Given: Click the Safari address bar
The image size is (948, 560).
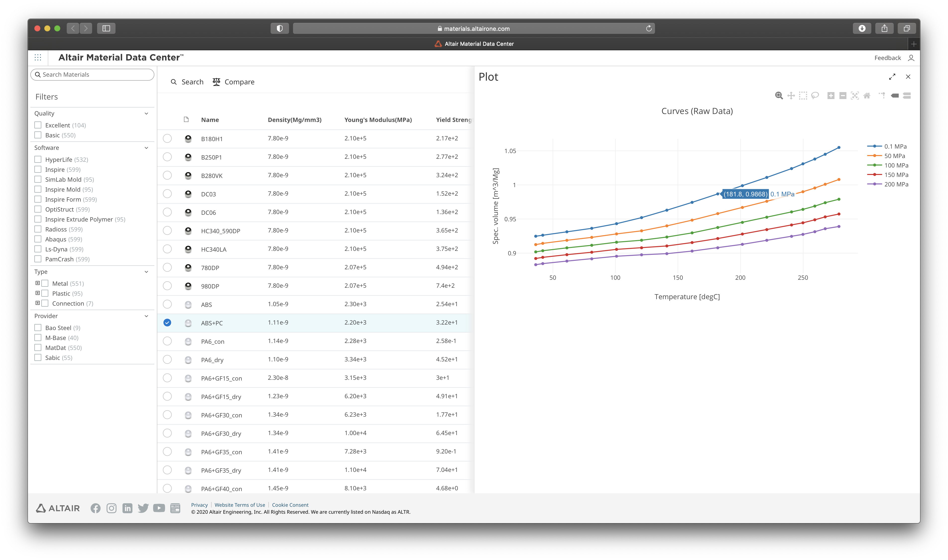Looking at the screenshot, I should click(474, 28).
